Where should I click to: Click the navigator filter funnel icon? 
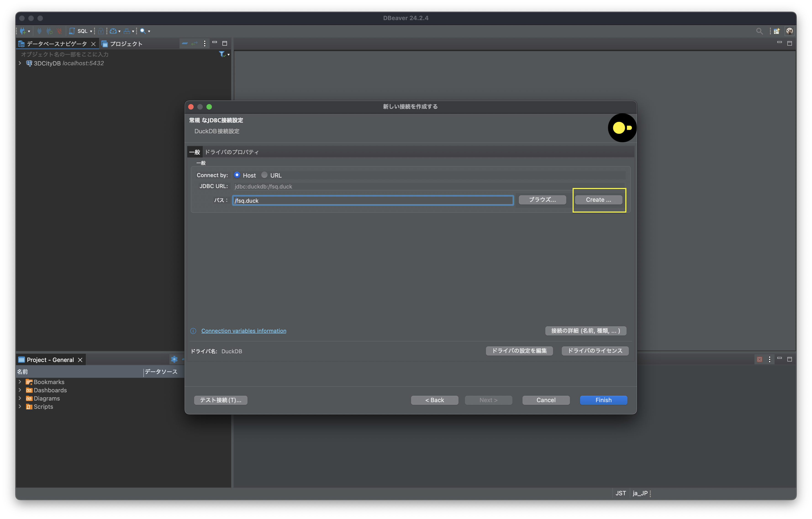point(222,54)
